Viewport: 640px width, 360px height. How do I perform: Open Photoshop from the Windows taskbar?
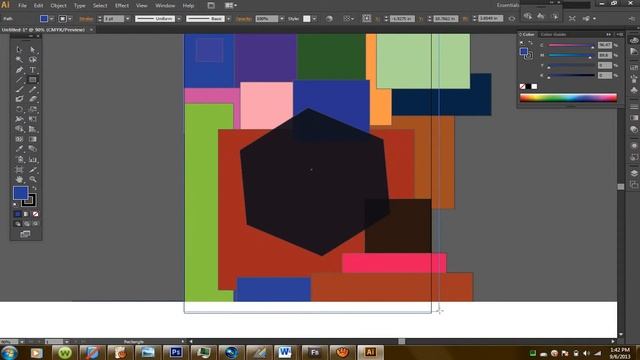click(x=176, y=352)
